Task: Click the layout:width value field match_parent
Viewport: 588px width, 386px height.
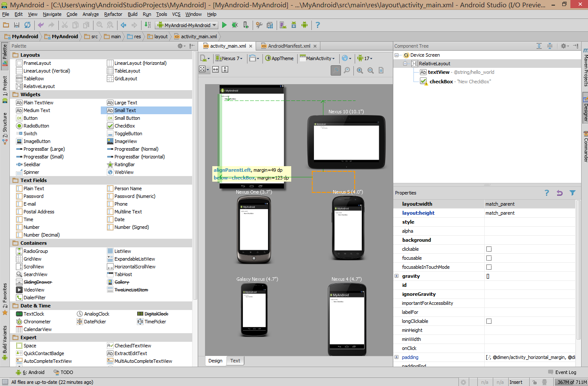Action: (x=530, y=204)
